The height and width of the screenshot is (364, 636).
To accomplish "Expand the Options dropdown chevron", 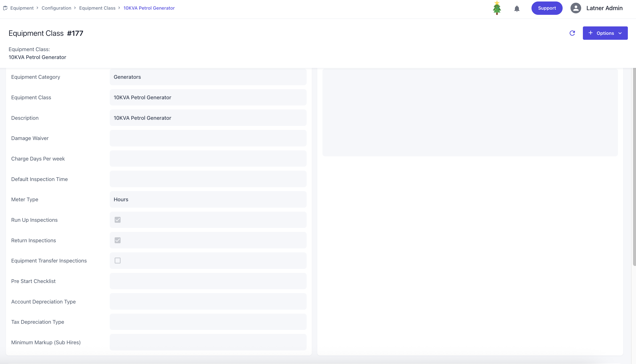I will (620, 33).
